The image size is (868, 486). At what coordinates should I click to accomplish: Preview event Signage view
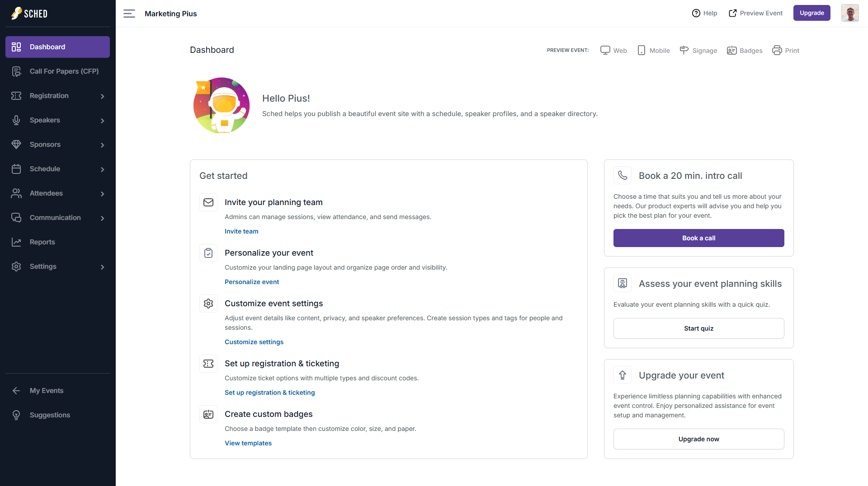698,50
